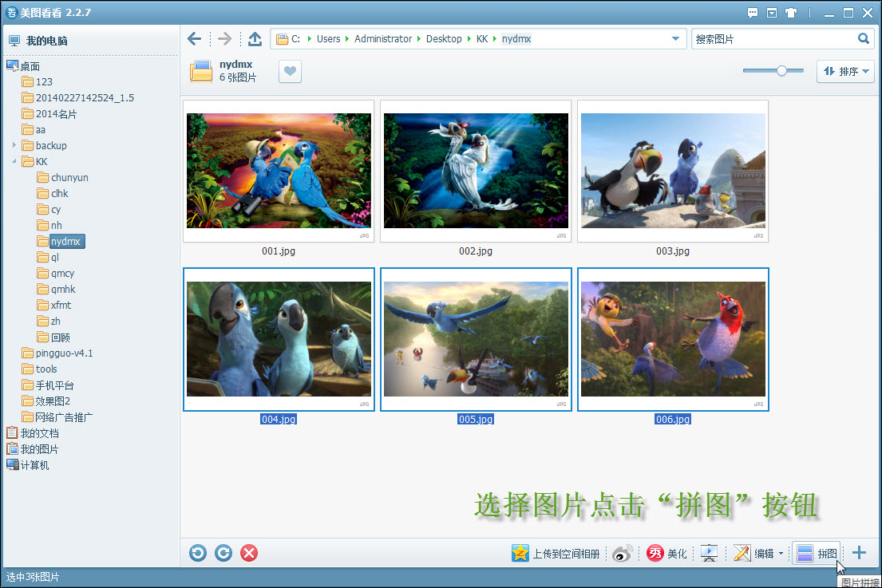Start slideshow presentation icon
Image resolution: width=882 pixels, height=588 pixels.
point(709,554)
